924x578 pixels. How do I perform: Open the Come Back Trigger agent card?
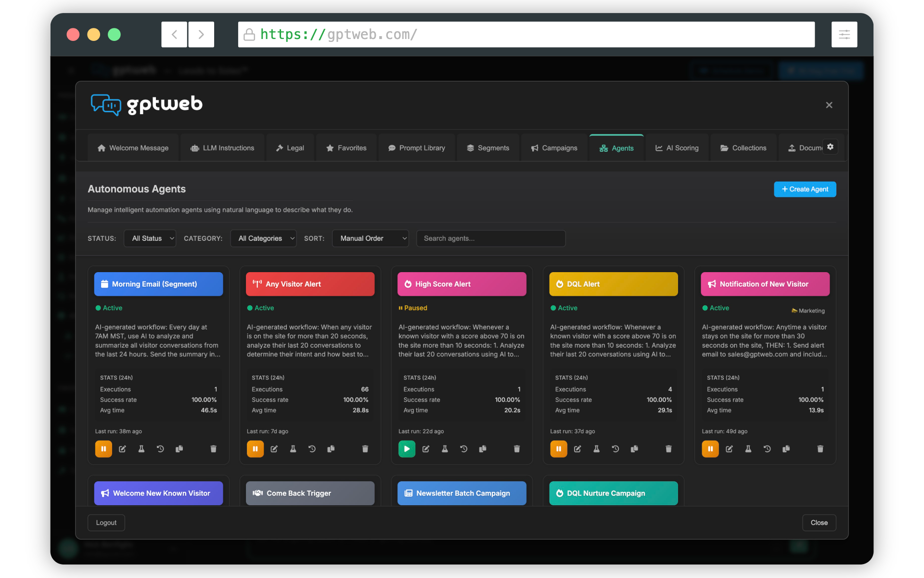(310, 493)
